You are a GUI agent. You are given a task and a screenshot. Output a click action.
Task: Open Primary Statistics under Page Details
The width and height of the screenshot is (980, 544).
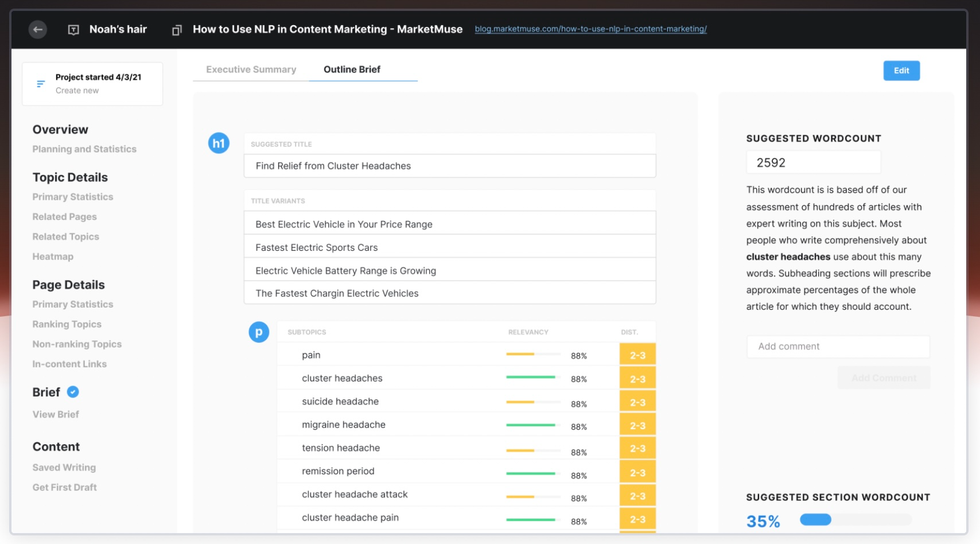click(x=73, y=304)
